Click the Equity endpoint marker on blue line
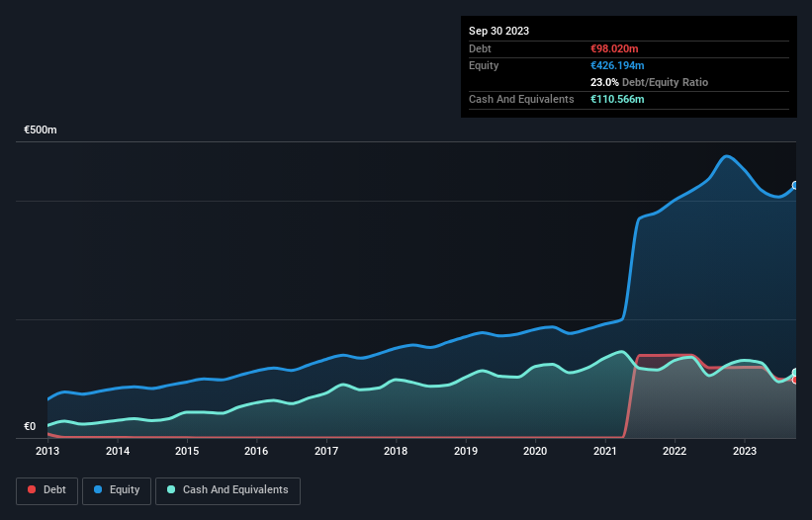This screenshot has height=520, width=812. tap(795, 185)
